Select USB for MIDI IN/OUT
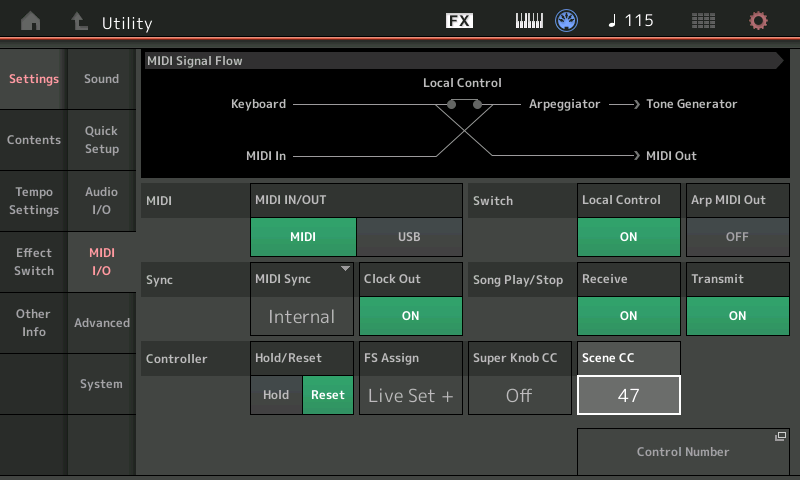The image size is (800, 480). (x=409, y=237)
